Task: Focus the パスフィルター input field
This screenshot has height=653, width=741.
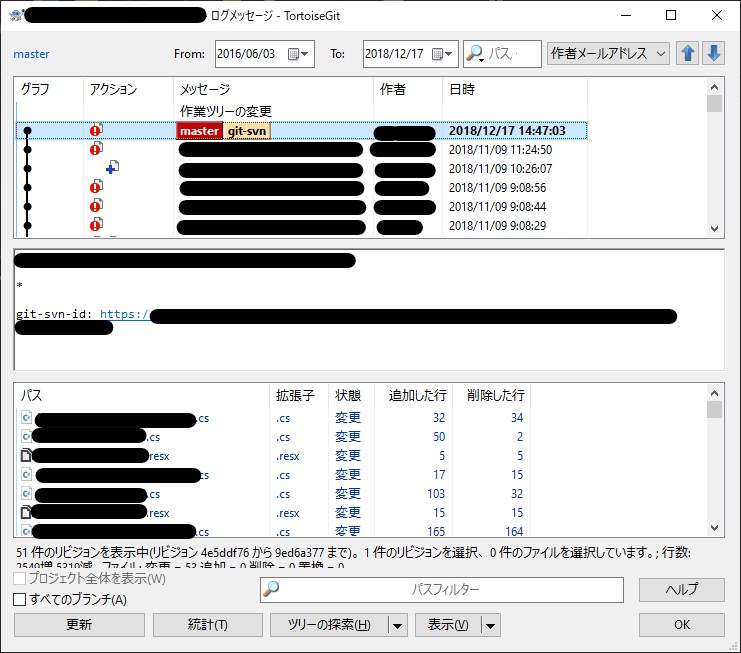Action: coord(442,590)
